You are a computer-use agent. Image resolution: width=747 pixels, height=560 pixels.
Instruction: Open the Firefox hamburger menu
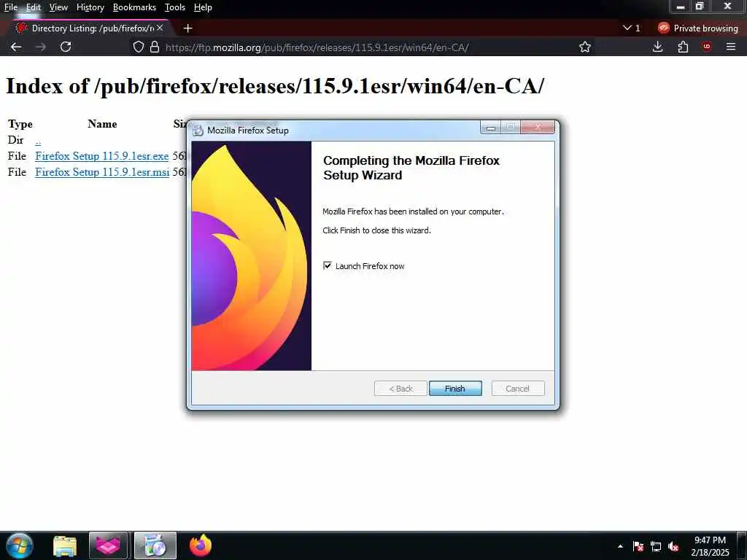[731, 47]
